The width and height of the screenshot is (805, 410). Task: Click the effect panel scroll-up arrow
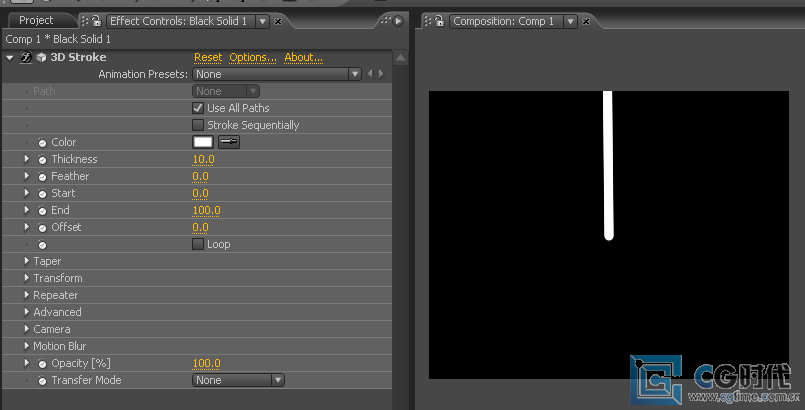pos(400,58)
